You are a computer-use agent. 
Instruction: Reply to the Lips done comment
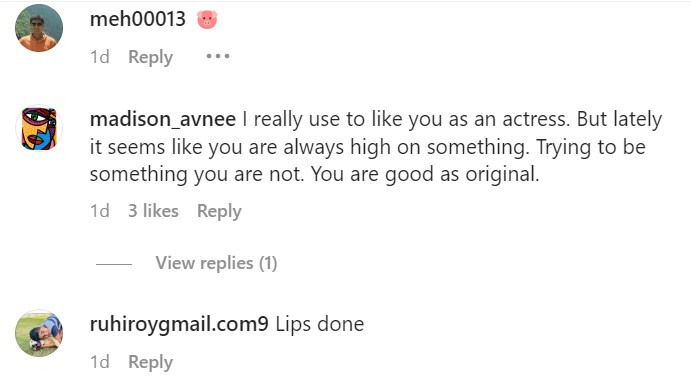click(150, 362)
